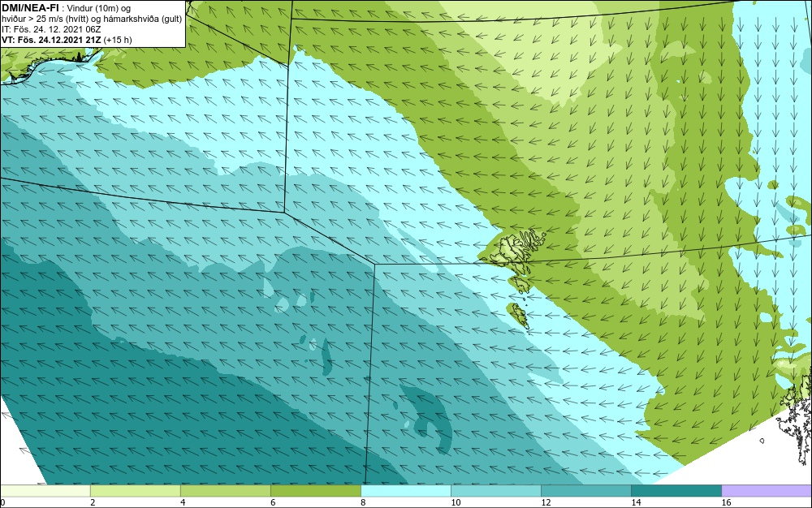The width and height of the screenshot is (812, 508).
Task: Click the purple legend swatch above 16
Action: (x=767, y=490)
